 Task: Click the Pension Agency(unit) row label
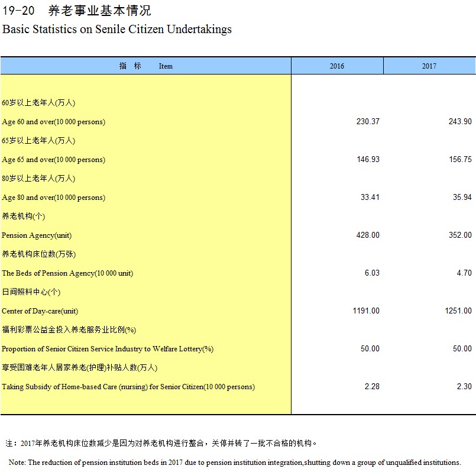tap(37, 235)
